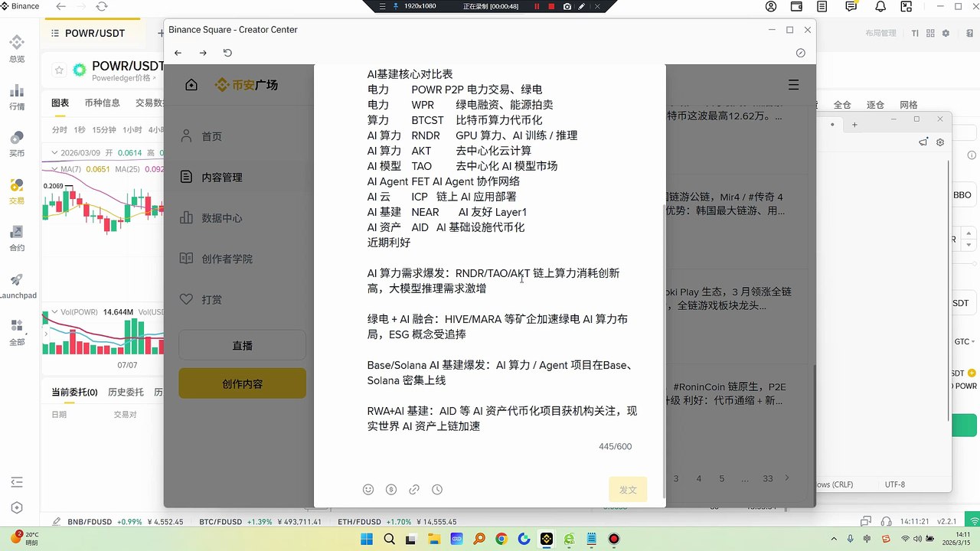
Task: Open the Binance account profile icon
Action: (x=771, y=6)
